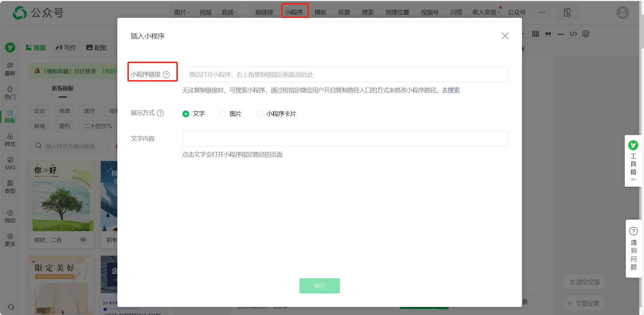Insert a blockquote with the quote icon

coord(548,34)
